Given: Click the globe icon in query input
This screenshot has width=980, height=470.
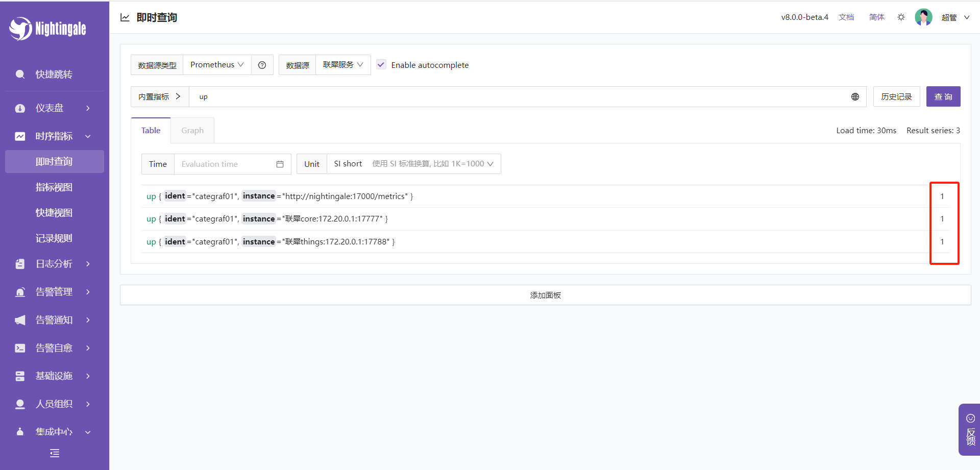Looking at the screenshot, I should [855, 97].
